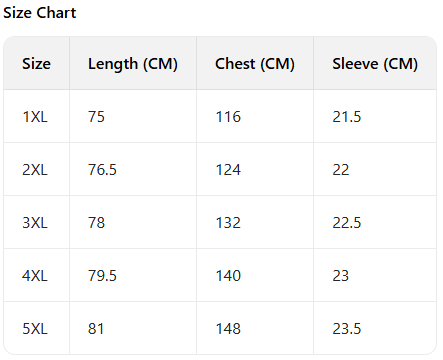
Task: Select the 2XL size cell
Action: tap(35, 170)
